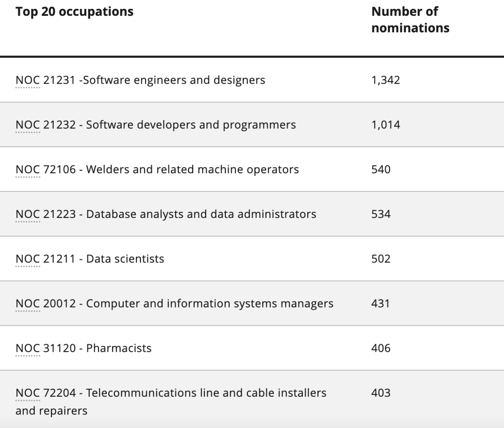Click the "Number of nominations" column header
Viewport: 504px width, 428px height.
410,20
